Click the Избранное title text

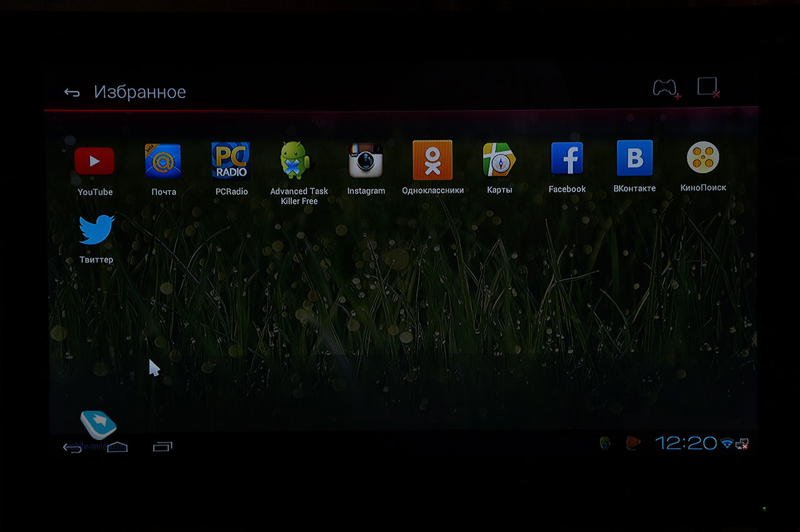[x=140, y=92]
